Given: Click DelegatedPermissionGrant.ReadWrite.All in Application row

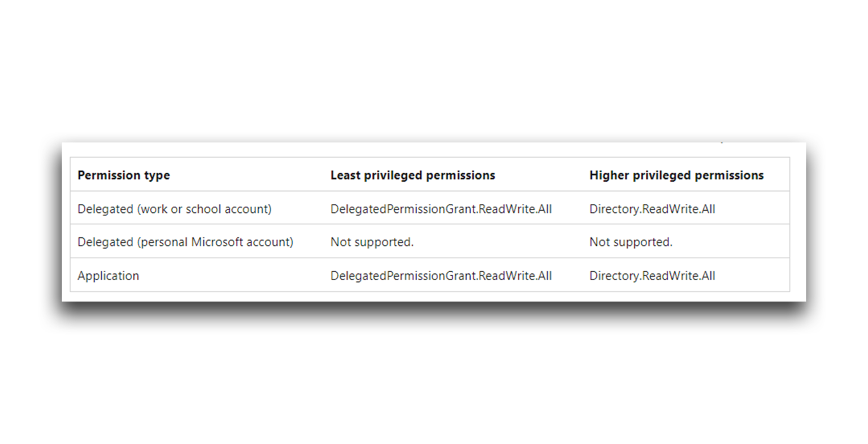Looking at the screenshot, I should pos(441,276).
